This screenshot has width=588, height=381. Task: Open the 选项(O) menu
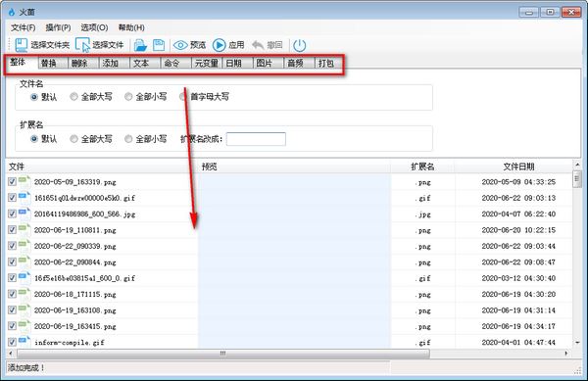click(94, 27)
